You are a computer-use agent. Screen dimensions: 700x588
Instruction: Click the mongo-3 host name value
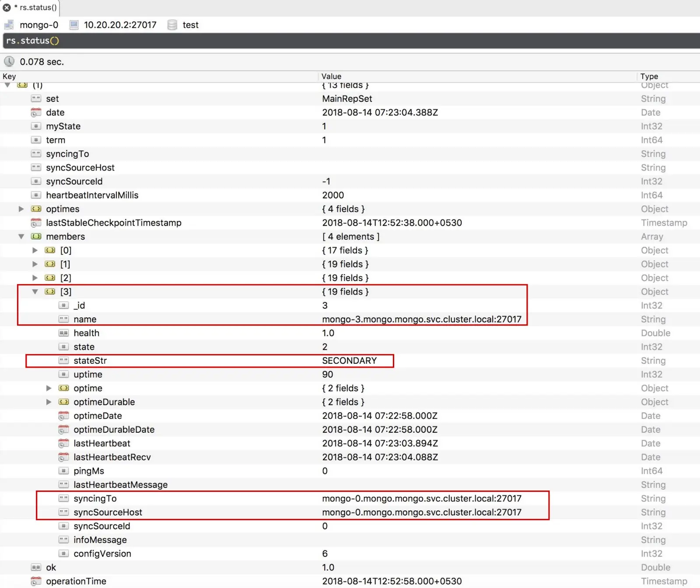422,319
